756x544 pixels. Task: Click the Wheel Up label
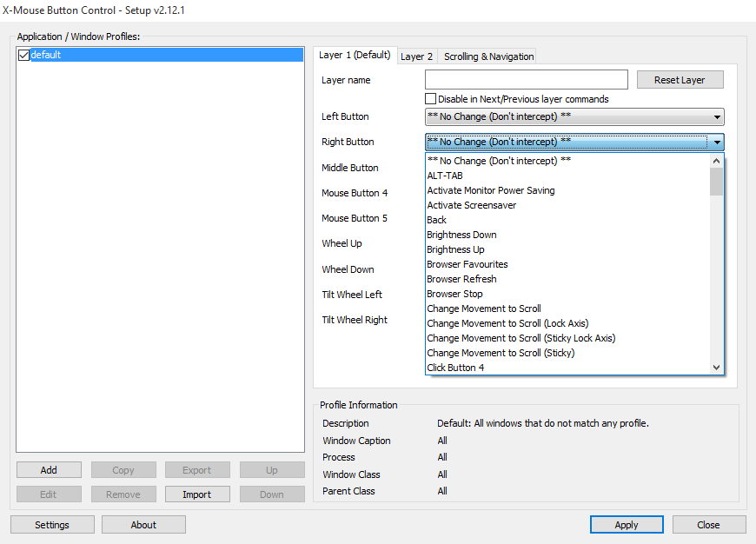pyautogui.click(x=342, y=243)
